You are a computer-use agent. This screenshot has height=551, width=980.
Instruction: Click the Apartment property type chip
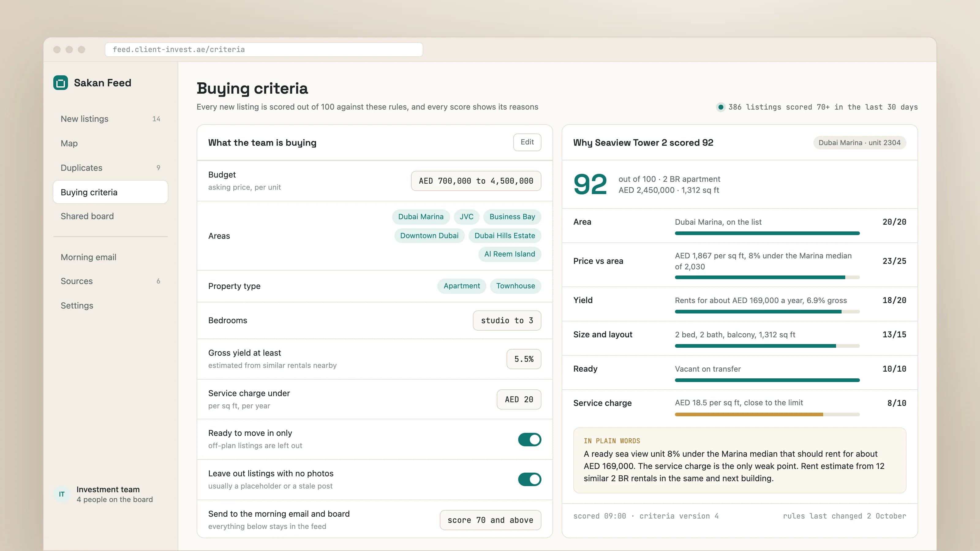[x=462, y=286]
